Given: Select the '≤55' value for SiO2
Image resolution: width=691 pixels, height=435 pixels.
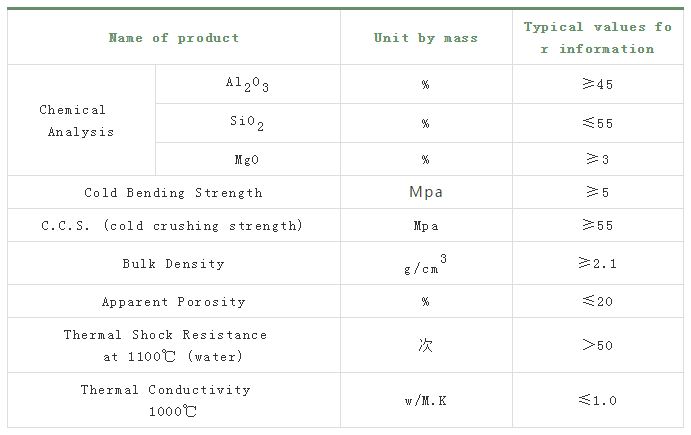Looking at the screenshot, I should tap(598, 123).
